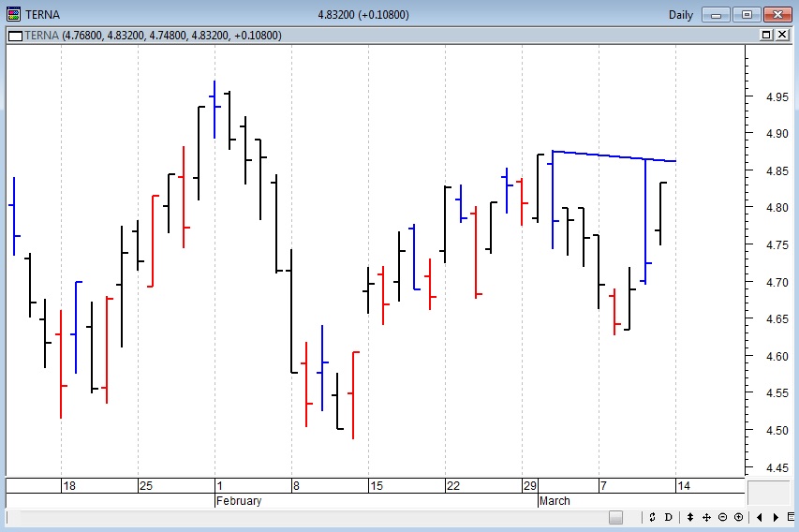Screen dimensions: 799x532
Task: Minimize the TERNA chart window
Action: point(716,15)
